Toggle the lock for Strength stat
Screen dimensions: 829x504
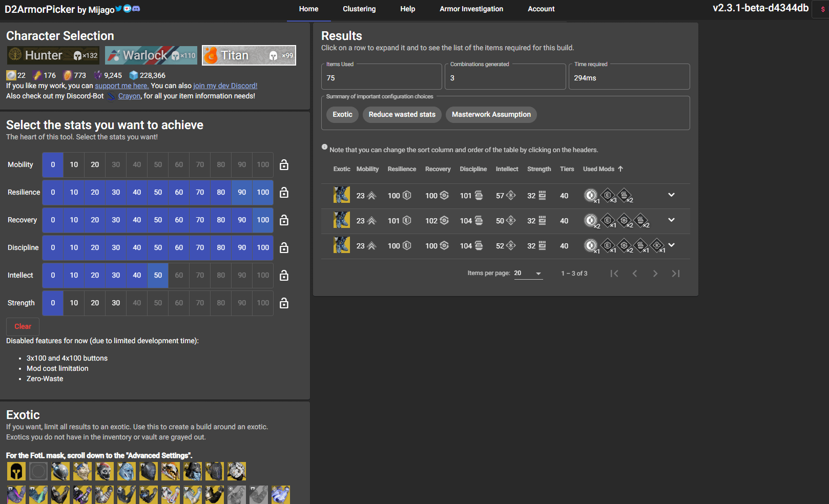(284, 303)
